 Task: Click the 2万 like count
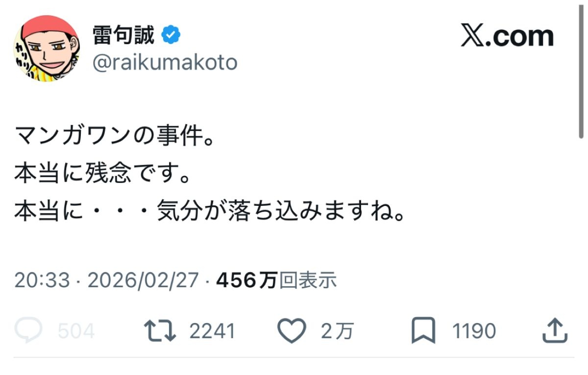337,332
